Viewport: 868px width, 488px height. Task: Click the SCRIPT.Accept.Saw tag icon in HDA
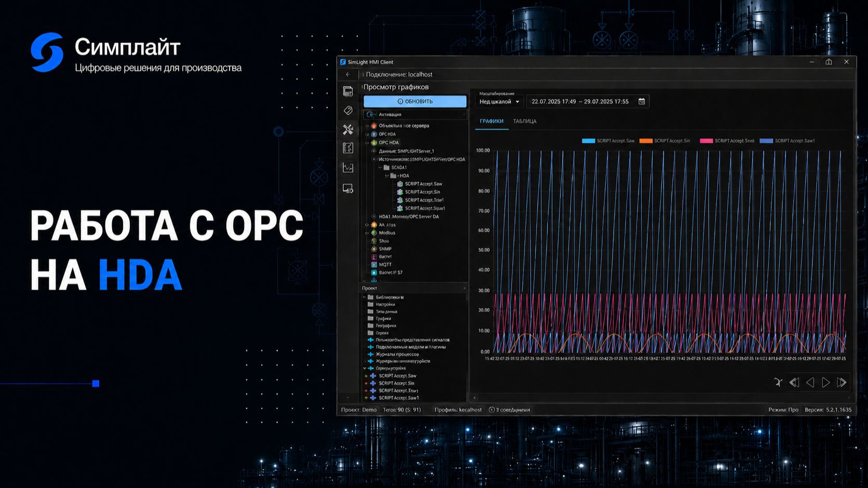click(x=400, y=184)
